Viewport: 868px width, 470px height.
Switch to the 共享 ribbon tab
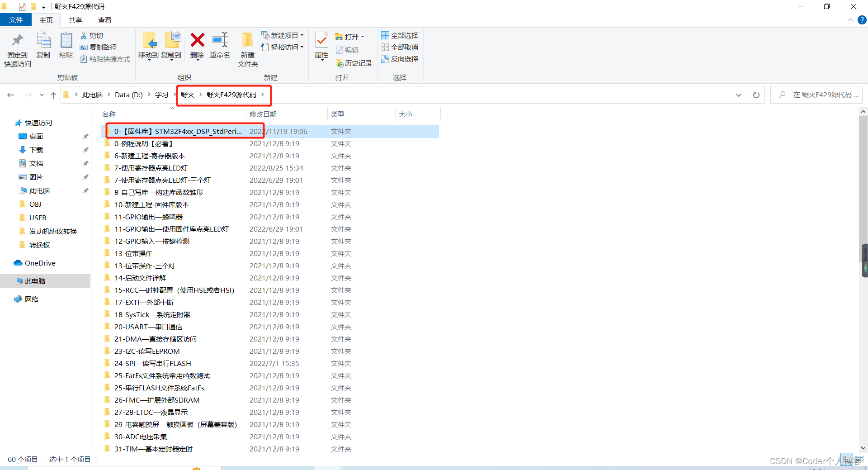pos(75,20)
